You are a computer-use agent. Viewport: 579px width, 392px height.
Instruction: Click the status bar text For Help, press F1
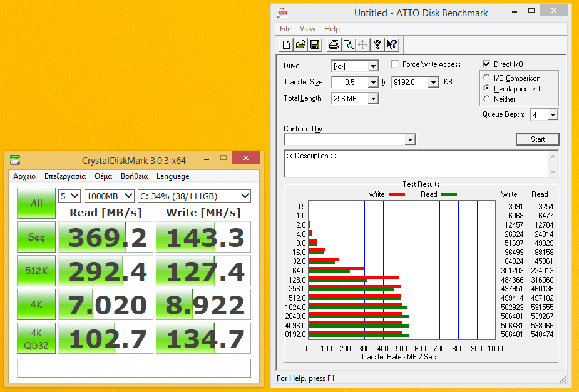[x=305, y=378]
